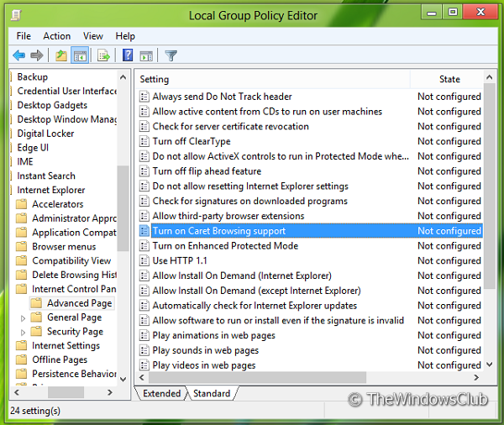Sort by the Setting column header
This screenshot has height=425, width=504.
tap(272, 80)
